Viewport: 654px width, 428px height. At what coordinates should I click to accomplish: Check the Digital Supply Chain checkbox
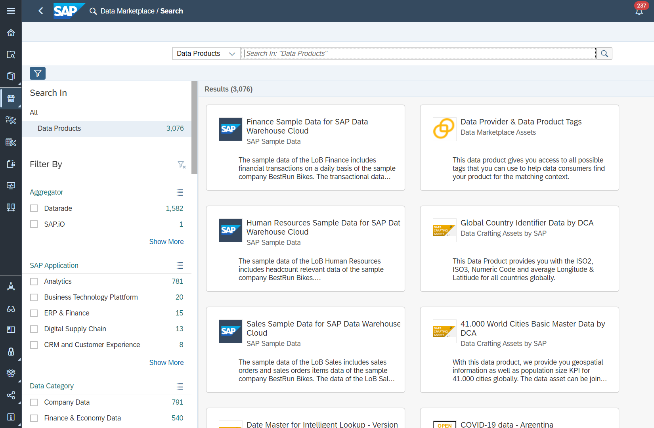(x=34, y=329)
